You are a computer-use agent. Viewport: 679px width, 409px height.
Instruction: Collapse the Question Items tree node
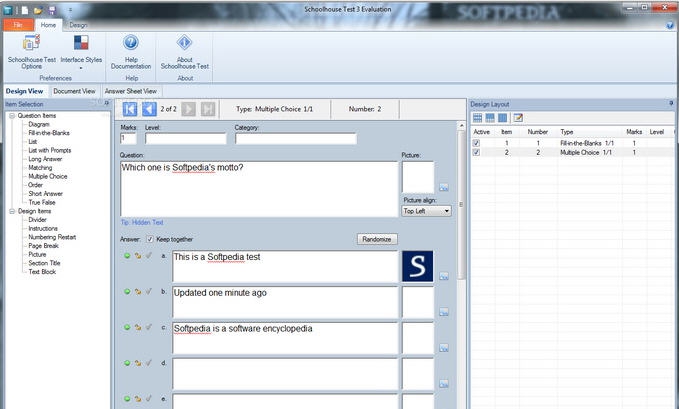[x=12, y=116]
